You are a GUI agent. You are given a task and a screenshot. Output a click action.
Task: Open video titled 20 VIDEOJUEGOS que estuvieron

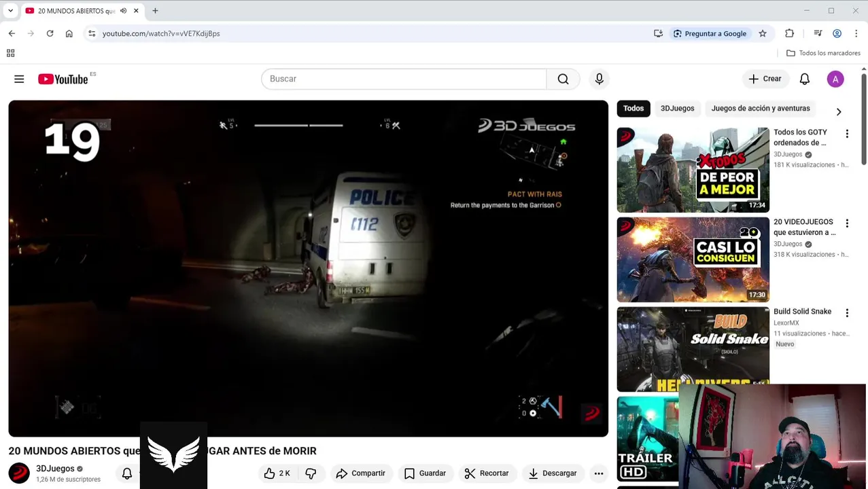(x=804, y=227)
